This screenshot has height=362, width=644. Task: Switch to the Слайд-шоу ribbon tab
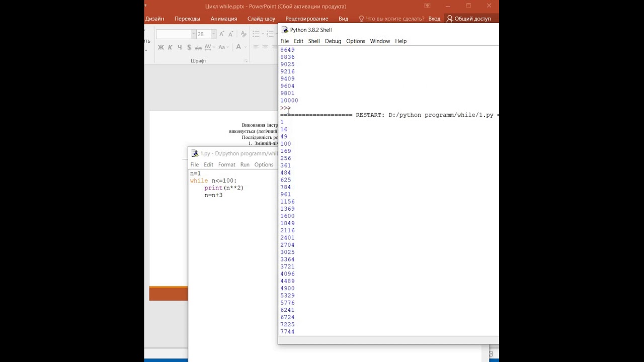(x=261, y=19)
